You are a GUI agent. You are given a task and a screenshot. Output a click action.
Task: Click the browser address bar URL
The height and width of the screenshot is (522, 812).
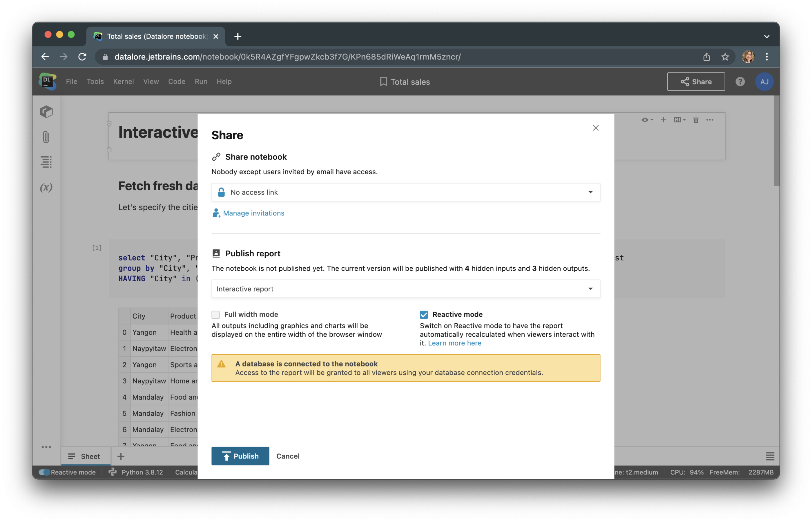coord(287,57)
